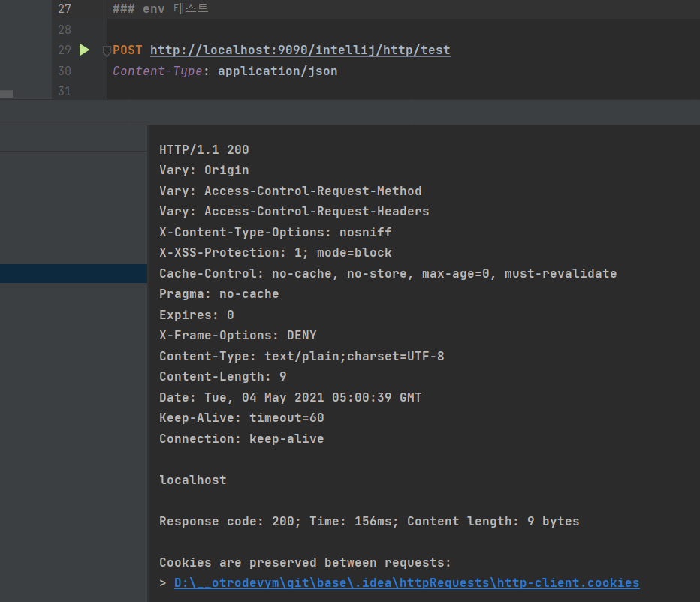Image resolution: width=700 pixels, height=602 pixels.
Task: Click the 'Vary: Origin' response header
Action: [204, 170]
